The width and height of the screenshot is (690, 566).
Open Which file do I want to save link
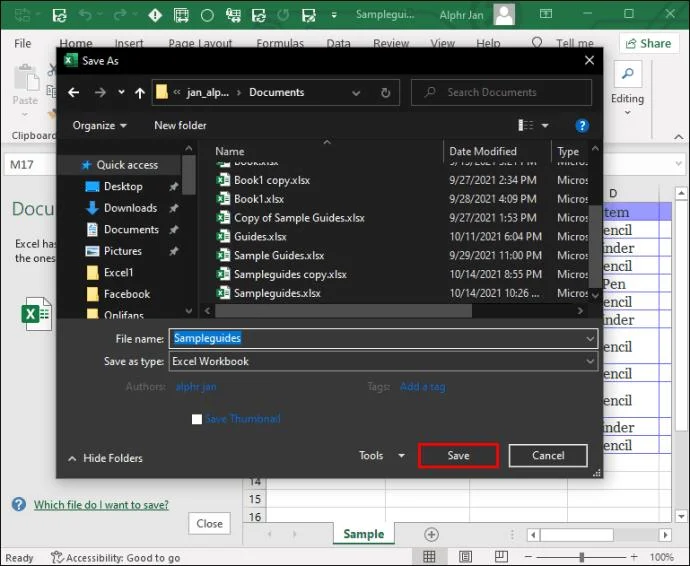pos(101,505)
